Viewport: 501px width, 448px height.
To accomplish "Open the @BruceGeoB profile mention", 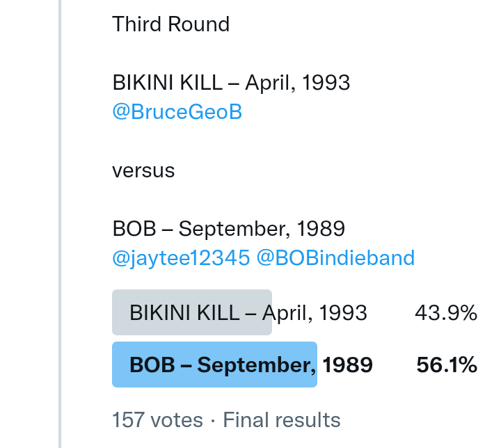I will pos(177,112).
